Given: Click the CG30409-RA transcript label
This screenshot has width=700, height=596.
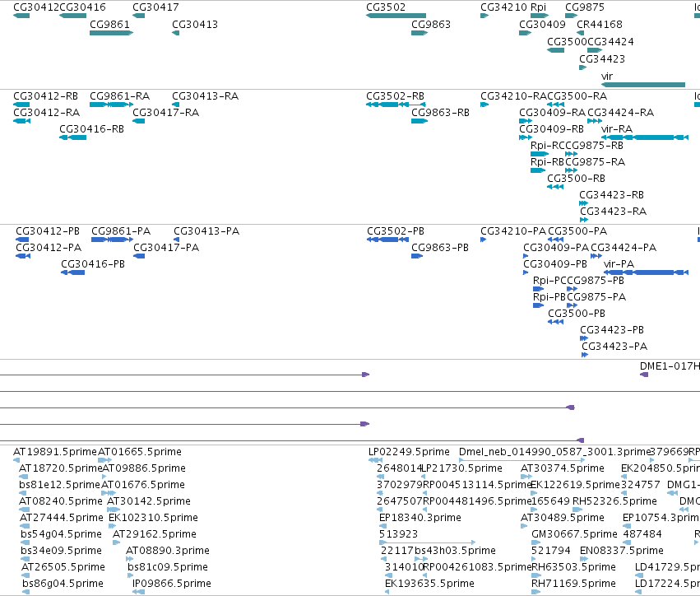Looking at the screenshot, I should coord(552,113).
